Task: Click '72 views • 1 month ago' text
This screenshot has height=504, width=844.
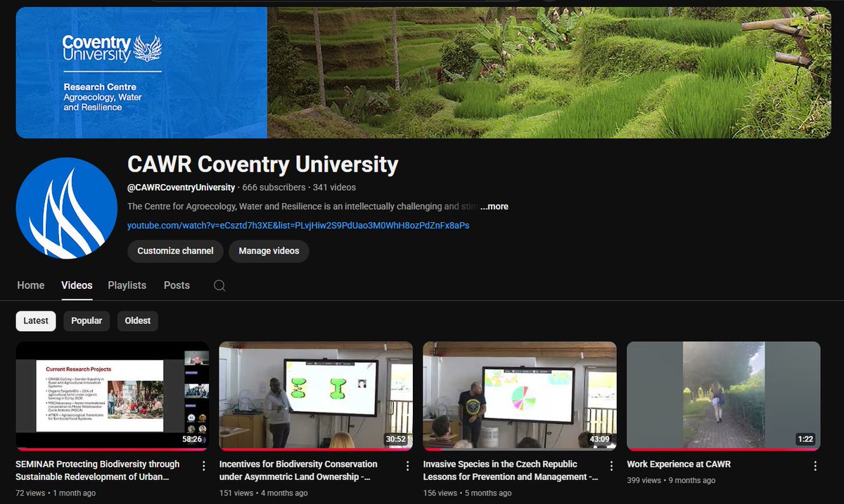Action: click(56, 493)
